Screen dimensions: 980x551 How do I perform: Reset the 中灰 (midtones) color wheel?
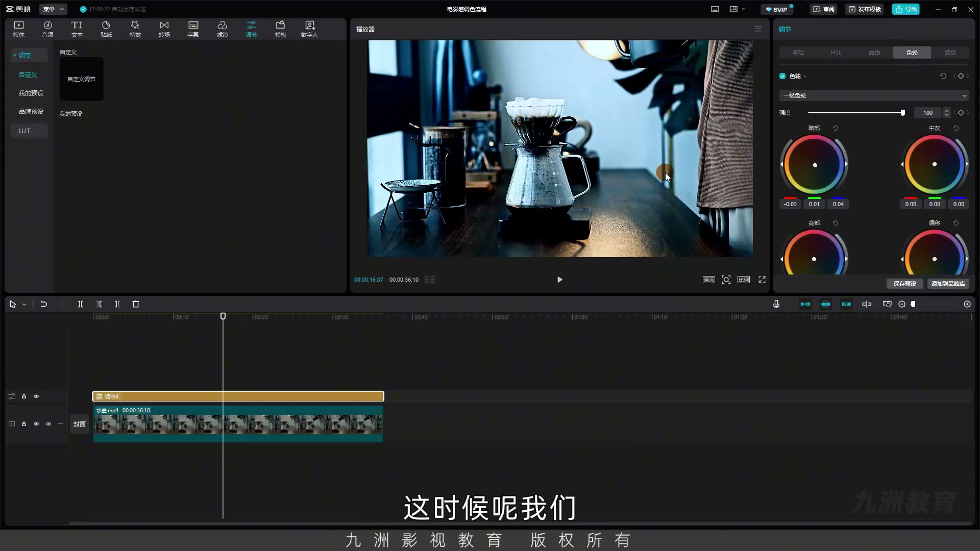tap(956, 128)
